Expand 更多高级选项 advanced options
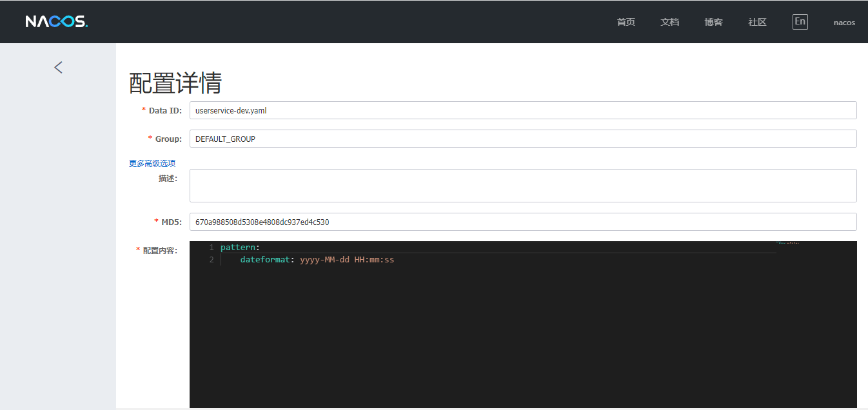The image size is (868, 410). (152, 164)
